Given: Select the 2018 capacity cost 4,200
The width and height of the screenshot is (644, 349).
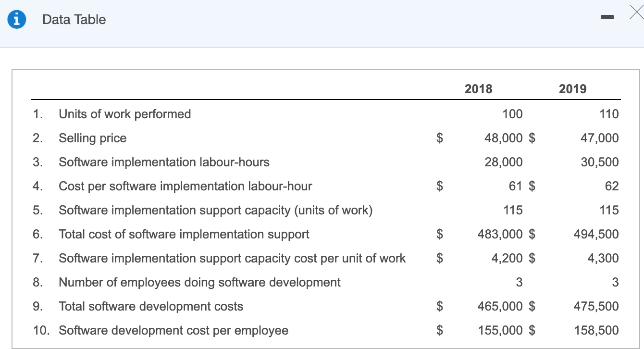Looking at the screenshot, I should point(507,258).
